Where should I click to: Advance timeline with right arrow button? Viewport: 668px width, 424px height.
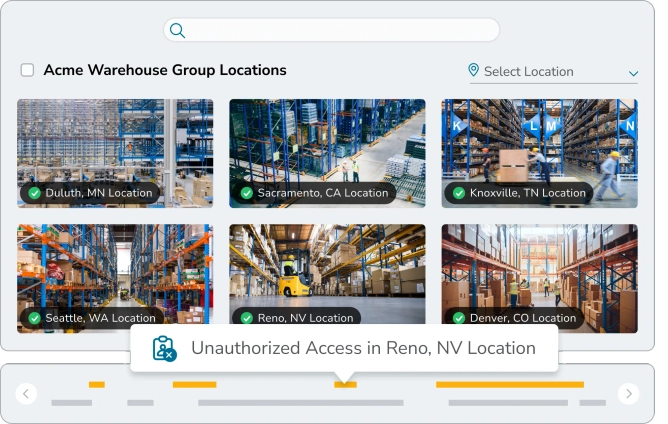pos(628,394)
